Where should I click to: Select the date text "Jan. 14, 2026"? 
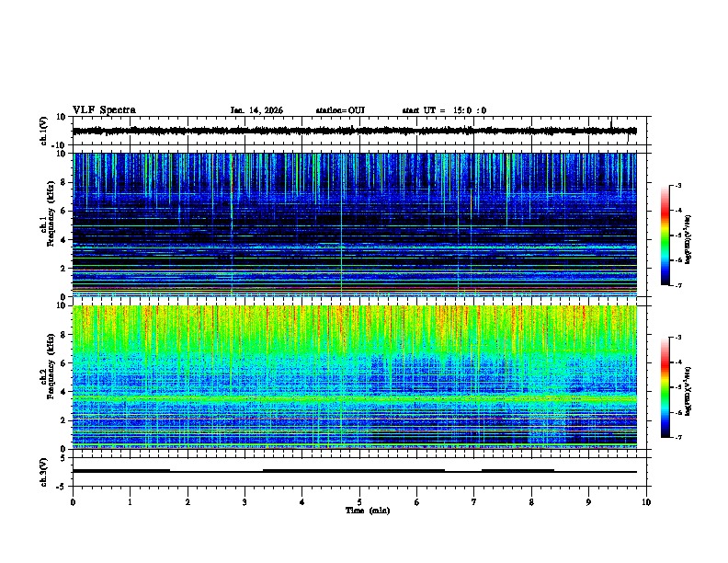click(256, 110)
